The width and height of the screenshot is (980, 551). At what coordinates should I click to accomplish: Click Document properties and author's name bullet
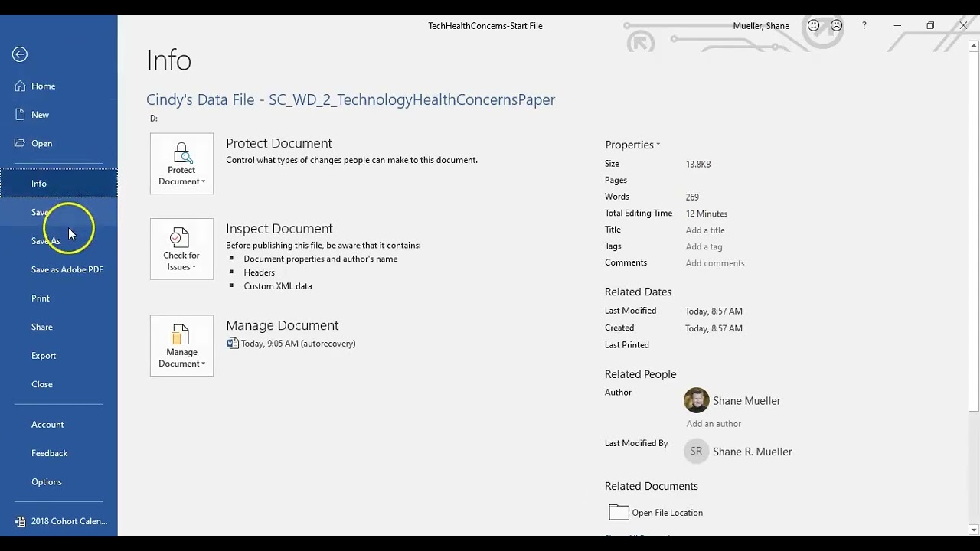point(321,259)
